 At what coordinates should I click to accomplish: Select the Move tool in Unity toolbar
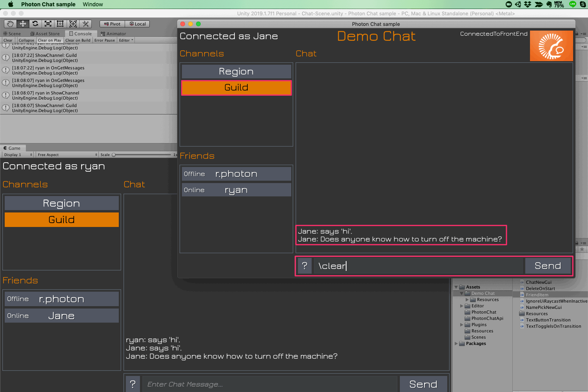23,24
